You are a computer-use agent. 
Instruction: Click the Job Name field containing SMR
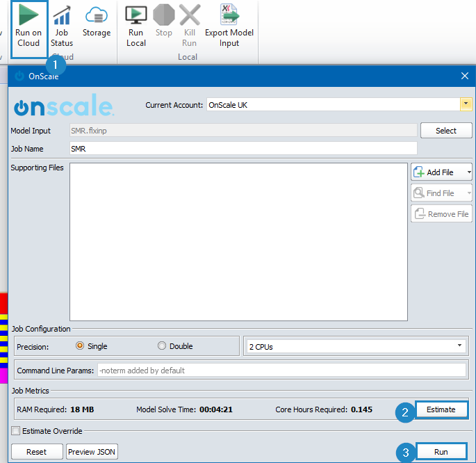click(x=243, y=149)
